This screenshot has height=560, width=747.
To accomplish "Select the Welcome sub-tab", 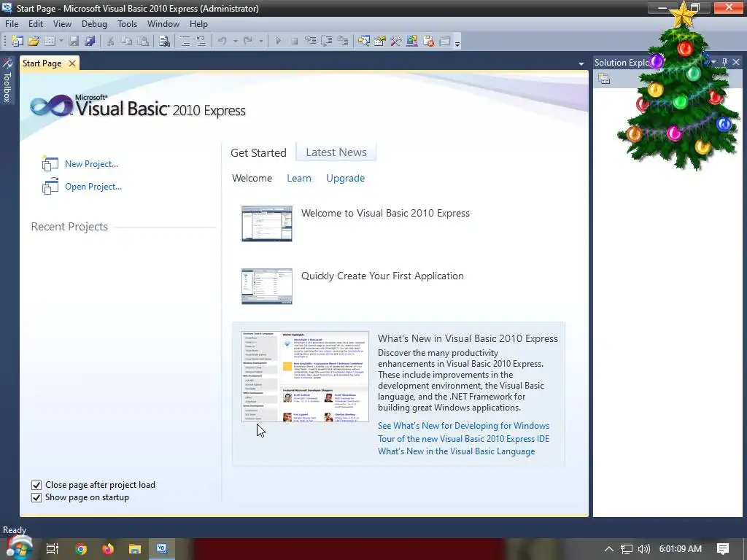I will [252, 178].
